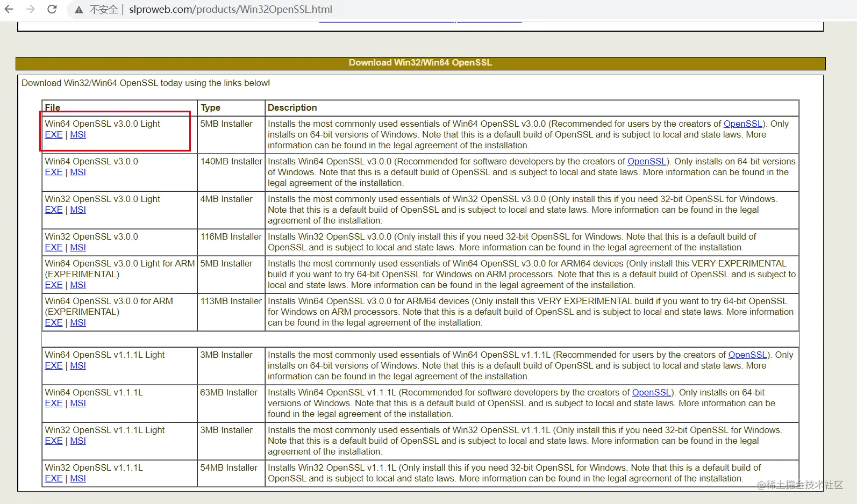
Task: Click MSI link for Win32 OpenSSL v1.1.1L 54MB
Action: coord(78,478)
